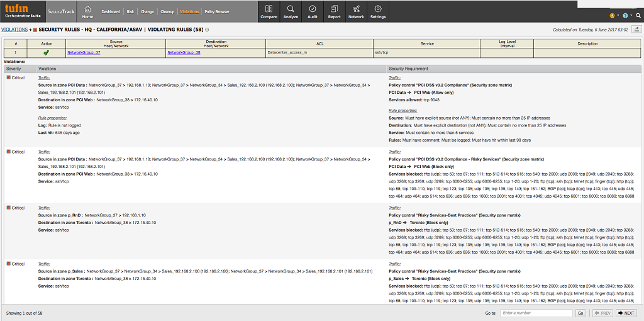Open the Cleanup tab
The width and height of the screenshot is (644, 321).
point(167,12)
